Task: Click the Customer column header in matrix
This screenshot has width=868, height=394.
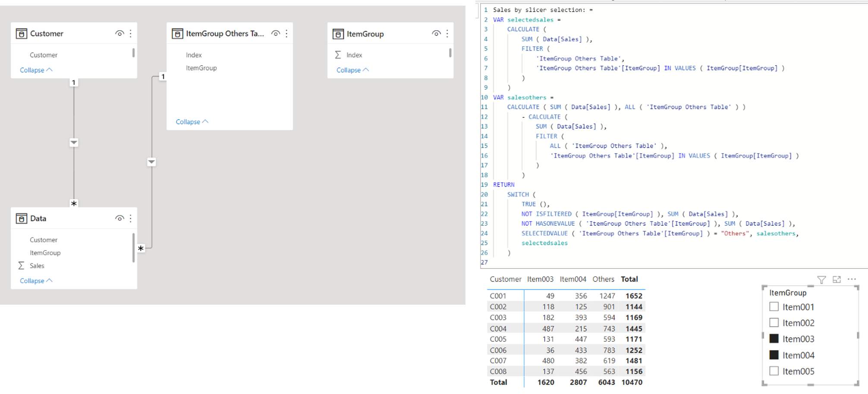Action: pyautogui.click(x=506, y=279)
